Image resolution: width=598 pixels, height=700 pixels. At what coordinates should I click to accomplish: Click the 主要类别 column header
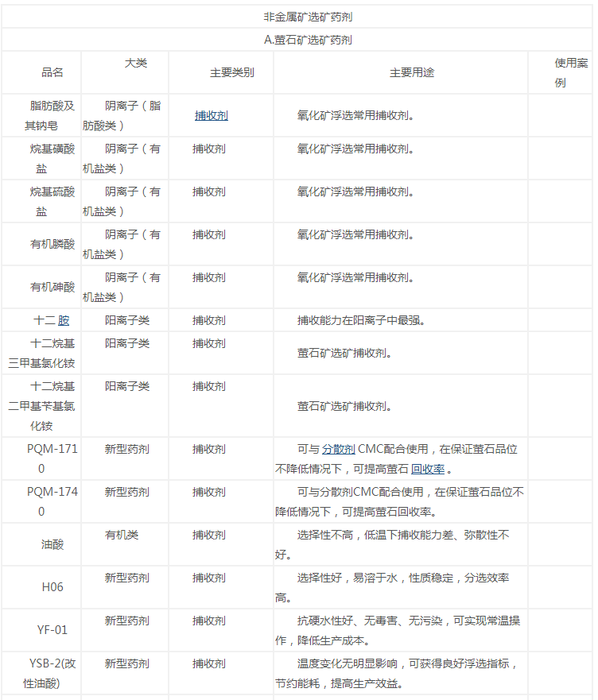pyautogui.click(x=232, y=72)
